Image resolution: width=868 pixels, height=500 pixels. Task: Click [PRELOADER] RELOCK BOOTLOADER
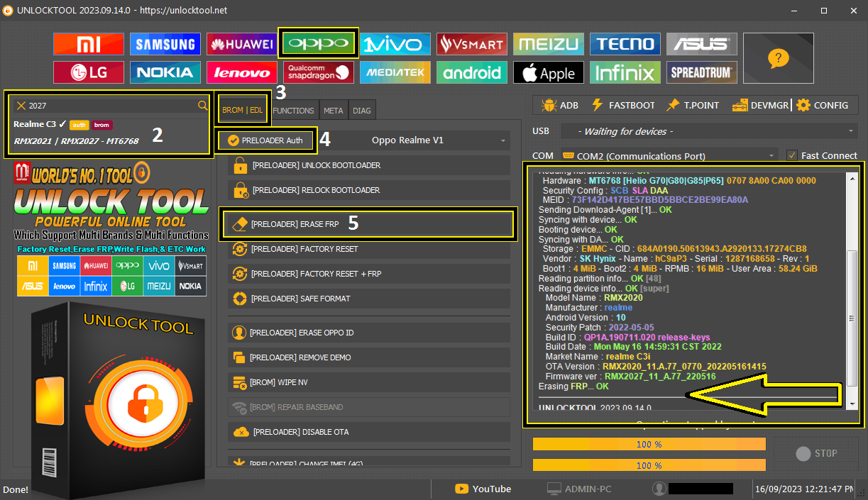[x=369, y=190]
